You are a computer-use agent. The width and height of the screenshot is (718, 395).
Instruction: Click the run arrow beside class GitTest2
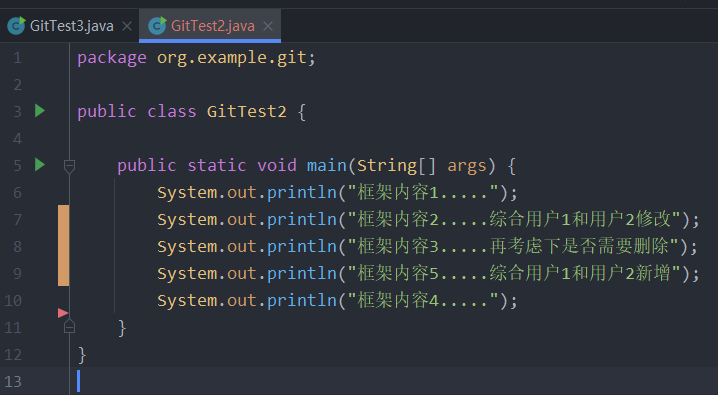40,111
